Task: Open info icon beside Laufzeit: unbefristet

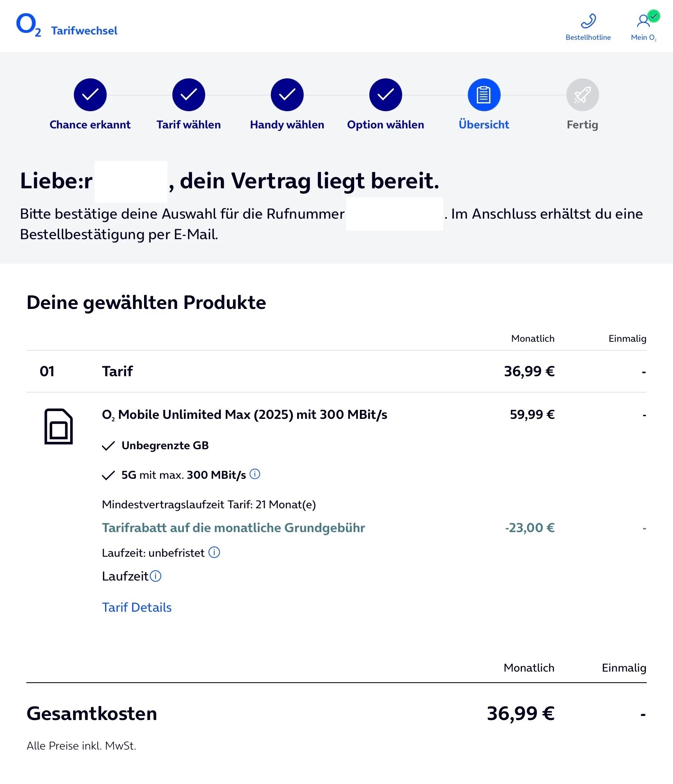Action: pyautogui.click(x=214, y=552)
